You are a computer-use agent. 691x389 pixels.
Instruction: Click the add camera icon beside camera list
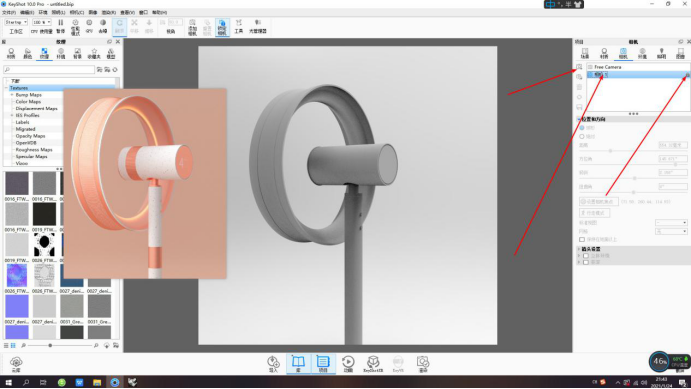(579, 67)
